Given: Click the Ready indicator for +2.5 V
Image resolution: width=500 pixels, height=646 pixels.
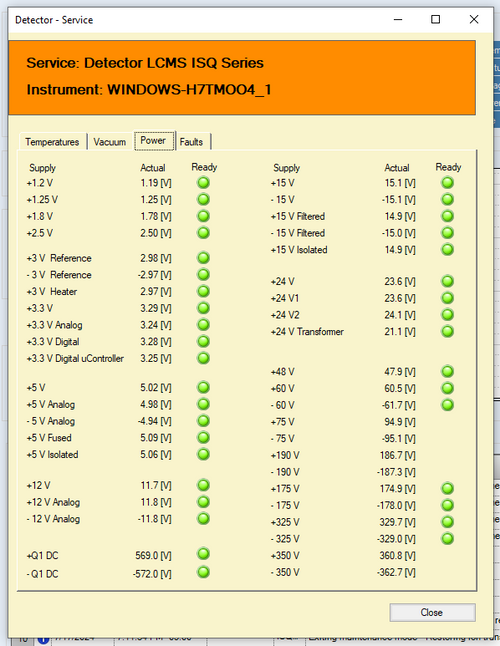Looking at the screenshot, I should tap(203, 233).
